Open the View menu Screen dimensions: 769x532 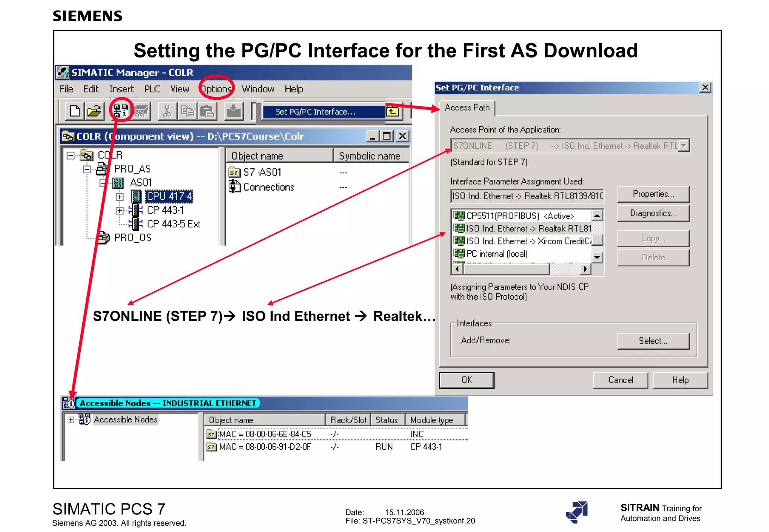coord(180,89)
